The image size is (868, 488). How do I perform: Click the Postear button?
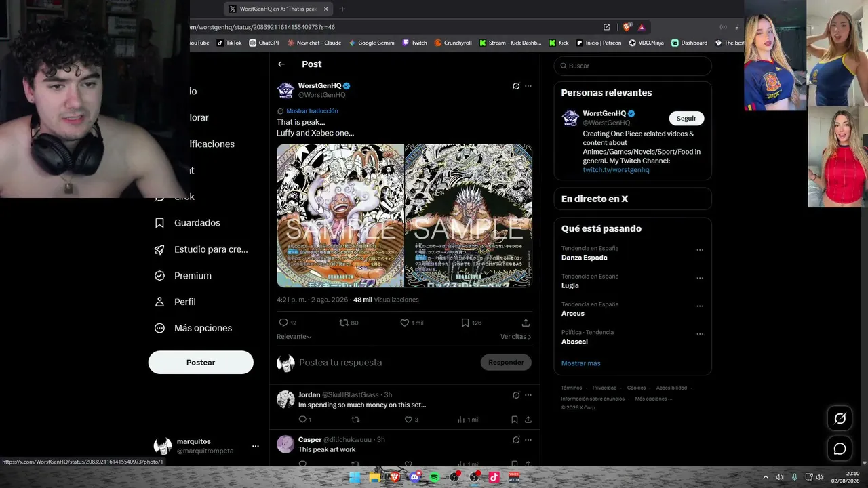201,363
